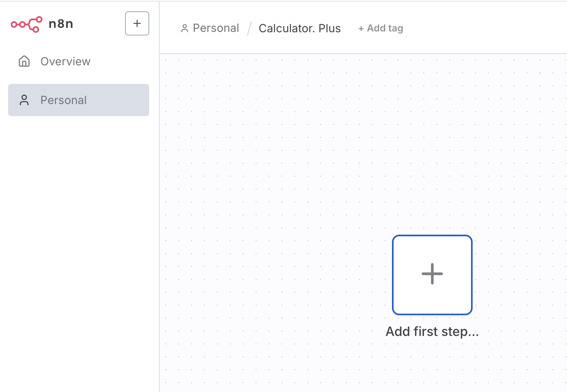Viewport: 567px width, 392px height.
Task: Click the sidebar's right border divider
Action: pyautogui.click(x=159, y=202)
